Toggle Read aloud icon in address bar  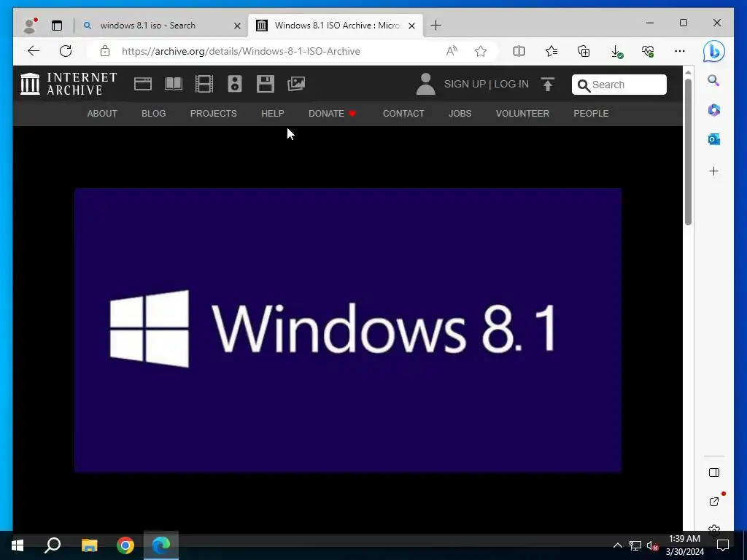tap(452, 51)
